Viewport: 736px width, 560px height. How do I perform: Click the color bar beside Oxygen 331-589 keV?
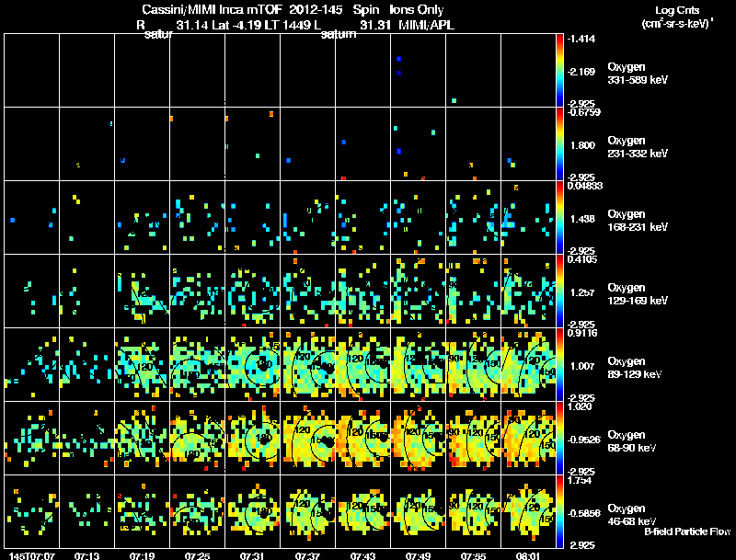(x=559, y=71)
